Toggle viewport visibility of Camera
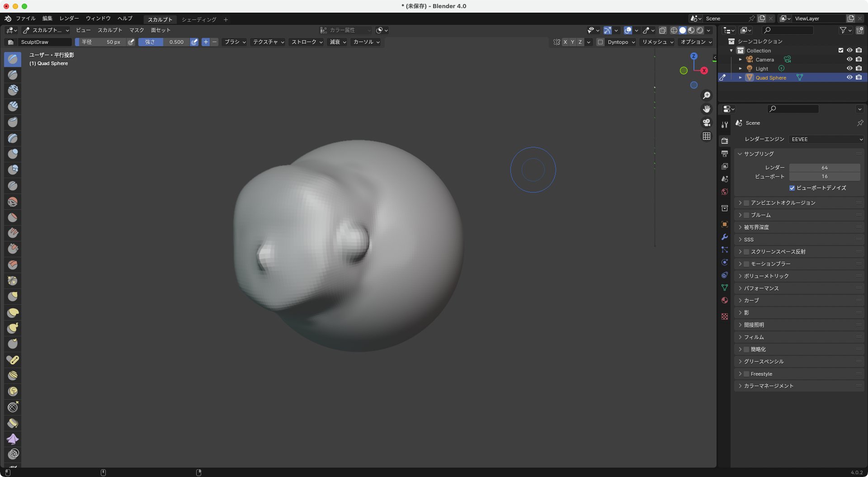 point(849,59)
